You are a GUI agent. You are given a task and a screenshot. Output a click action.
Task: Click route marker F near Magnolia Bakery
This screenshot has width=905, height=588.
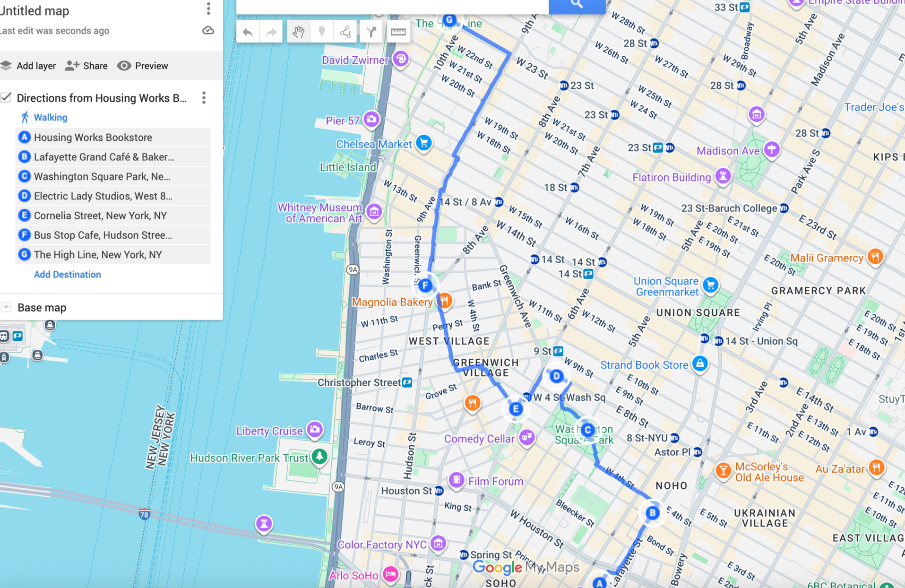[x=425, y=285]
